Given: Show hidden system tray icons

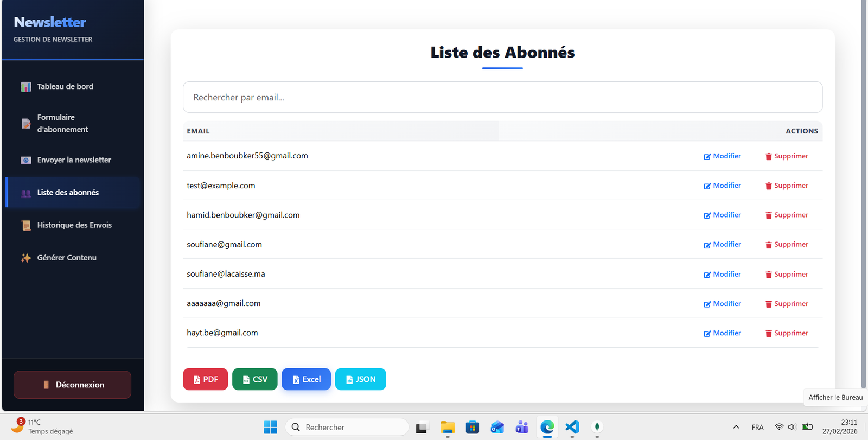Looking at the screenshot, I should click(x=736, y=427).
